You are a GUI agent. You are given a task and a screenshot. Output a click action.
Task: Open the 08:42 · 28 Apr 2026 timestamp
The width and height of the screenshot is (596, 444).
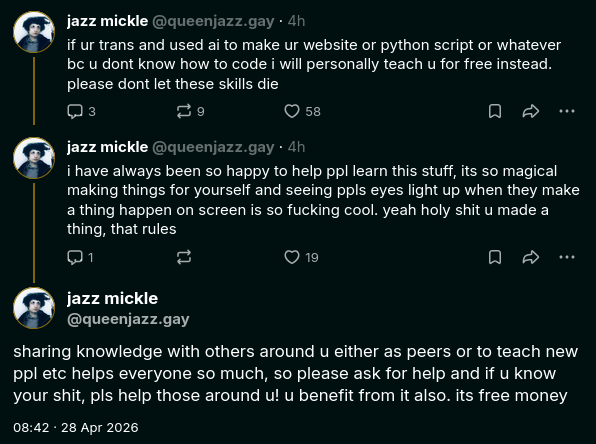(76, 428)
